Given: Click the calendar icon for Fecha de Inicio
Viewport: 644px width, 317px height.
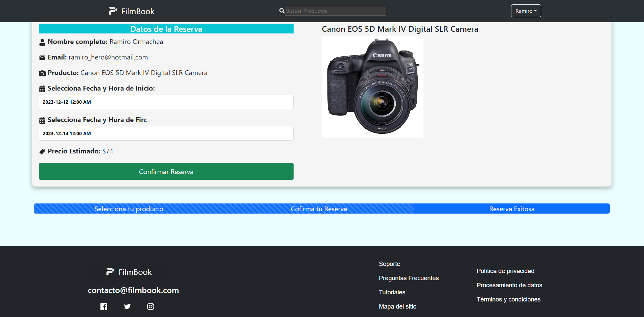Looking at the screenshot, I should click(x=42, y=89).
